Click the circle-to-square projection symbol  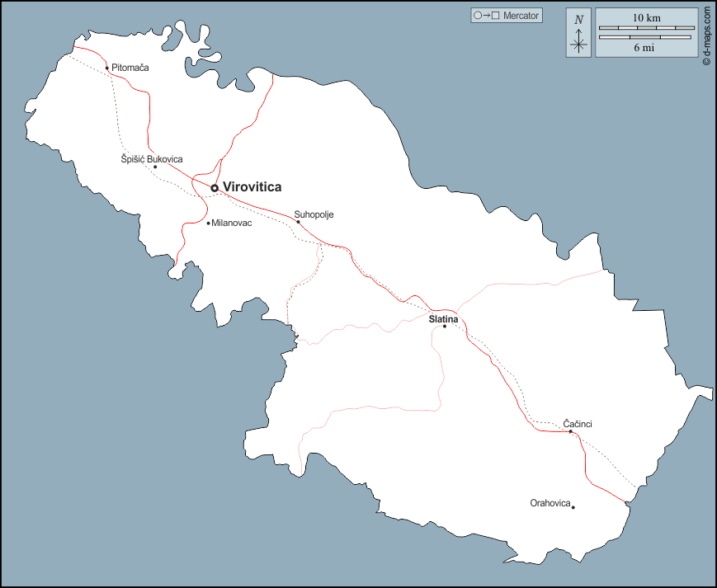click(x=485, y=15)
